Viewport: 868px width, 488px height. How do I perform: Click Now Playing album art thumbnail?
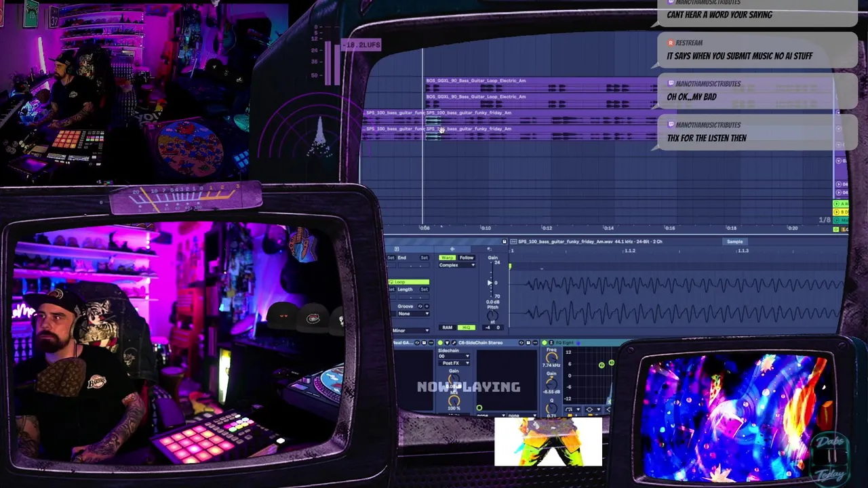548,442
